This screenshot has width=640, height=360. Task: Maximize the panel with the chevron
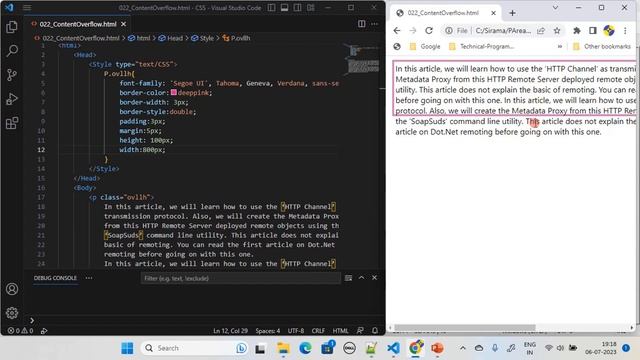click(361, 278)
